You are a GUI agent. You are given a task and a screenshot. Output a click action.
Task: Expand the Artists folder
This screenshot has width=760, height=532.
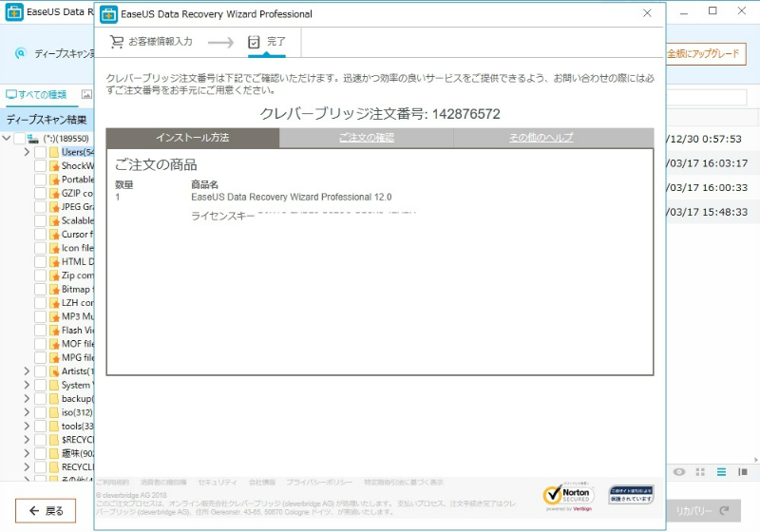pyautogui.click(x=27, y=371)
